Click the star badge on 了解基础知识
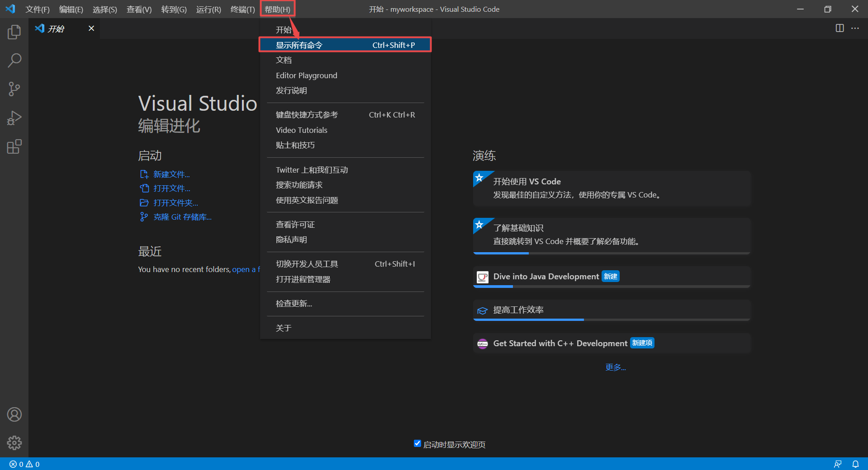Image resolution: width=868 pixels, height=470 pixels. [479, 224]
